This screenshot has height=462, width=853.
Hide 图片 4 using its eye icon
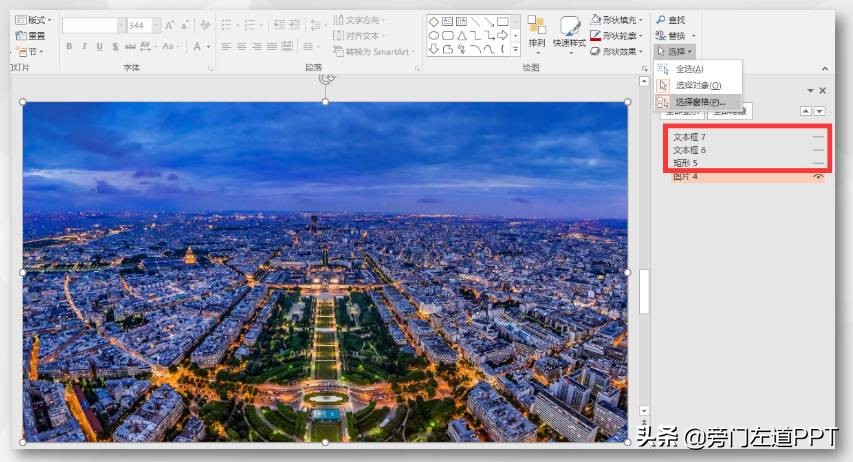[x=818, y=176]
